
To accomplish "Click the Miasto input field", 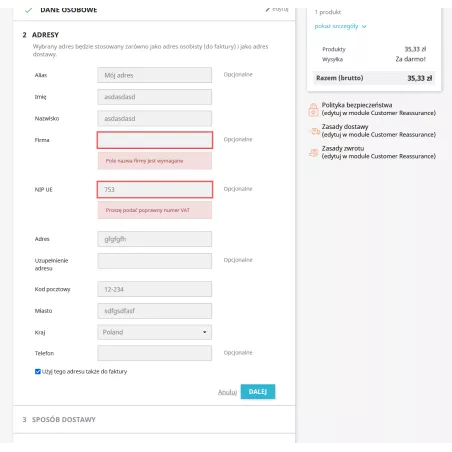I will coord(155,311).
